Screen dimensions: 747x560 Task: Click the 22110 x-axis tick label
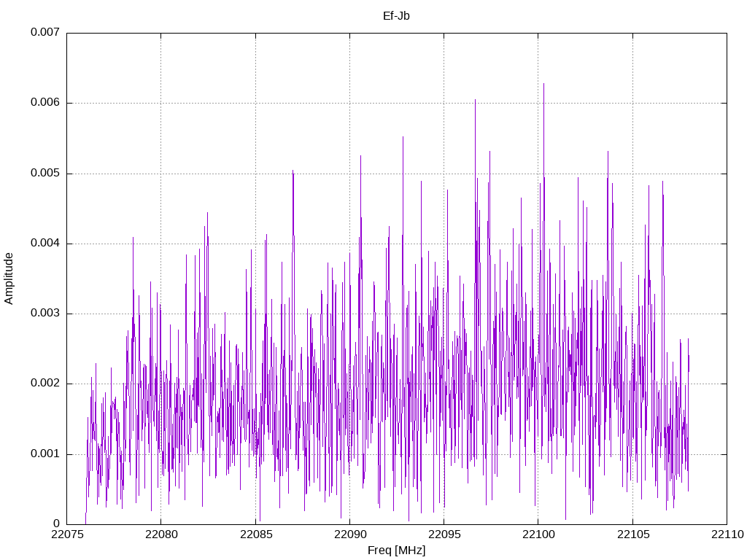click(x=727, y=534)
